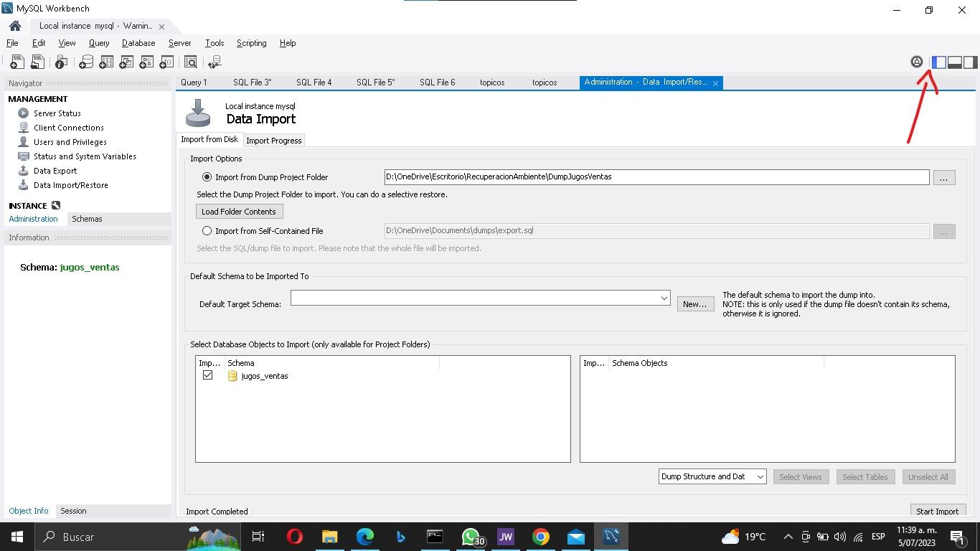Screen dimensions: 980x551
Task: Open Data Export in Navigator
Action: tap(55, 171)
